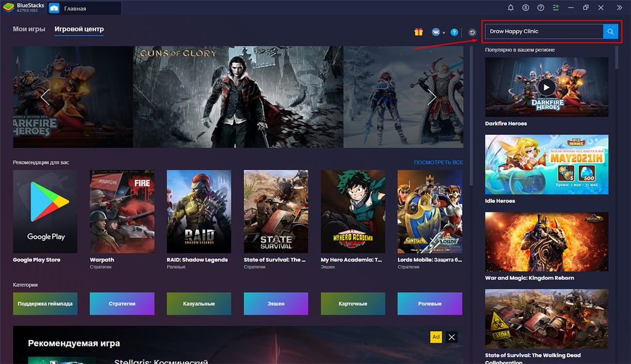Open State of Survival Walking Dead thumbnail

(x=547, y=319)
